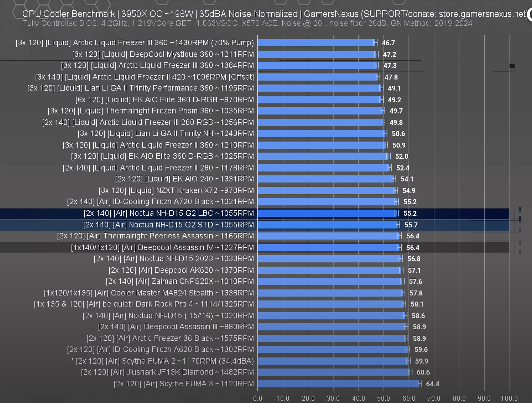Image resolution: width=532 pixels, height=403 pixels.
Task: Click Arctic Liquid Freezer II 360 ~1210RPM label
Action: (158, 145)
